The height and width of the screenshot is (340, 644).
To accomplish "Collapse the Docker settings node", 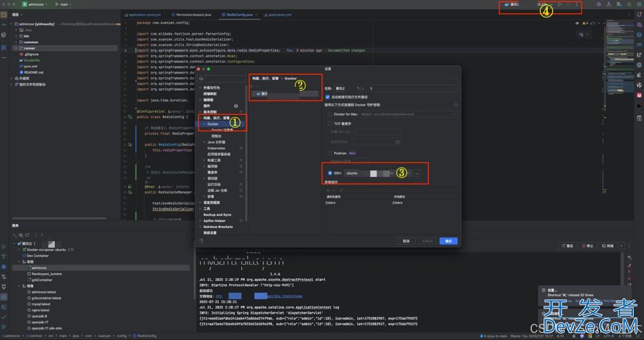I will [204, 124].
